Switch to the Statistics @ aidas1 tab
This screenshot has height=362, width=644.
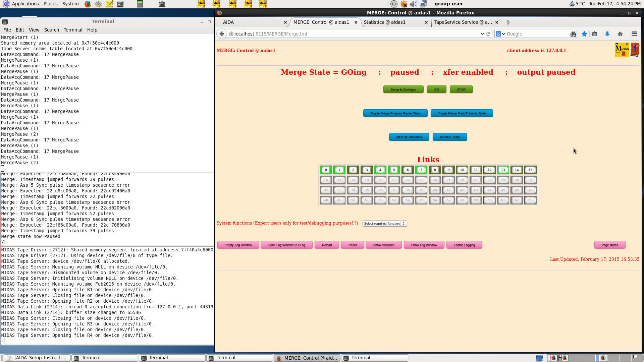[385, 22]
